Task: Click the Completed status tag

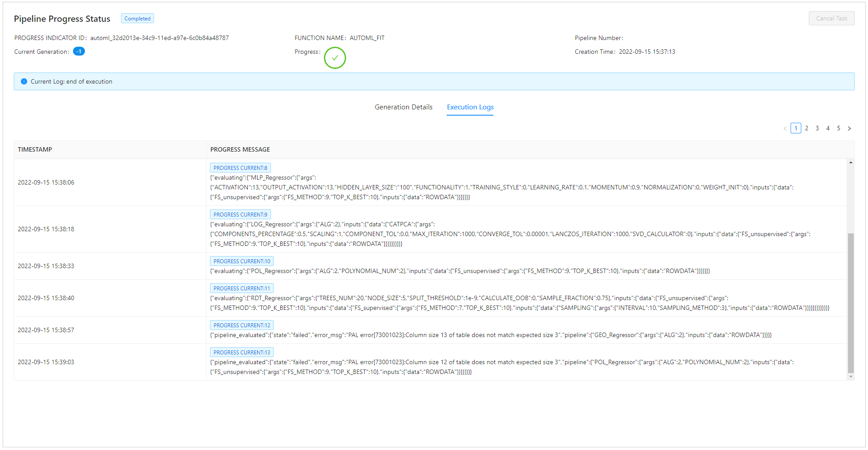Action: tap(137, 19)
